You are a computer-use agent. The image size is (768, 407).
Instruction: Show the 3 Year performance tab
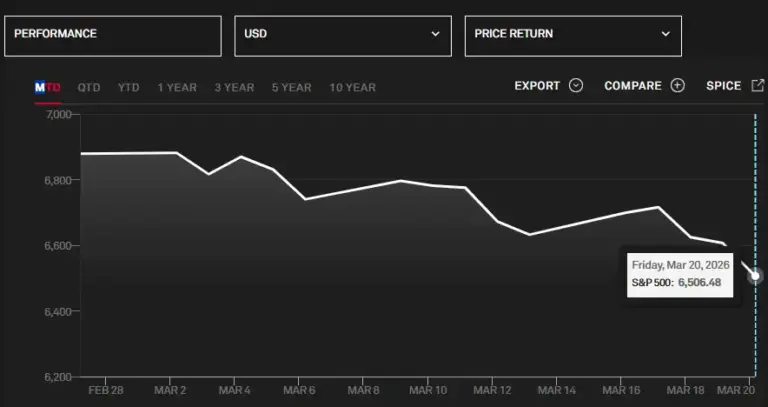coord(234,88)
